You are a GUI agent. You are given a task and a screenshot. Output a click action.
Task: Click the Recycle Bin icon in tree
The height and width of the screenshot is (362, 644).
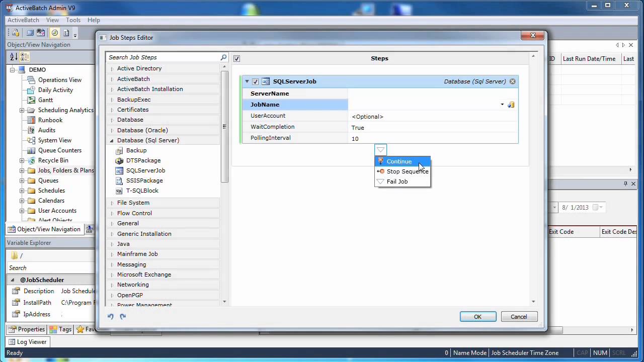pos(31,160)
